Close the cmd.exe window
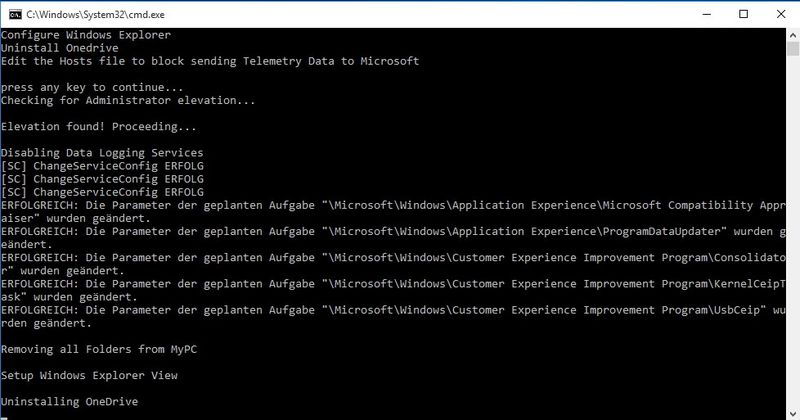 [x=783, y=14]
